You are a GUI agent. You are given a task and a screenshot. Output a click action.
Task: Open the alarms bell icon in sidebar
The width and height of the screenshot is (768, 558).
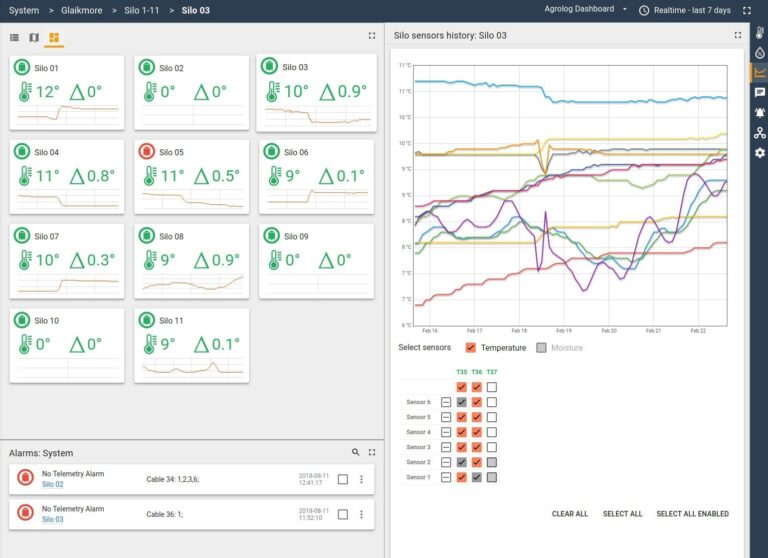tap(760, 113)
